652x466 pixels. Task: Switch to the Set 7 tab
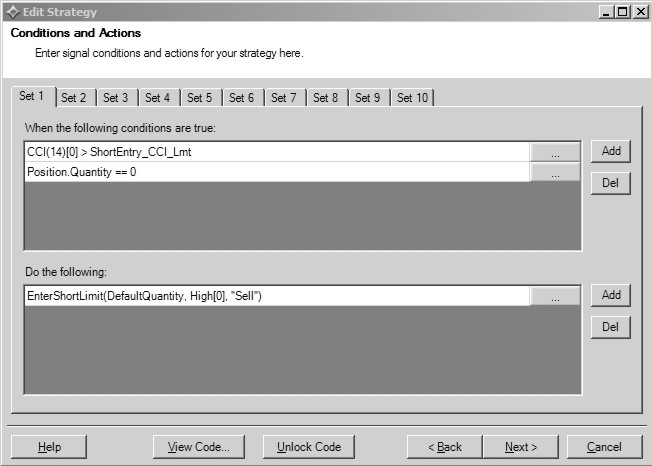point(286,98)
